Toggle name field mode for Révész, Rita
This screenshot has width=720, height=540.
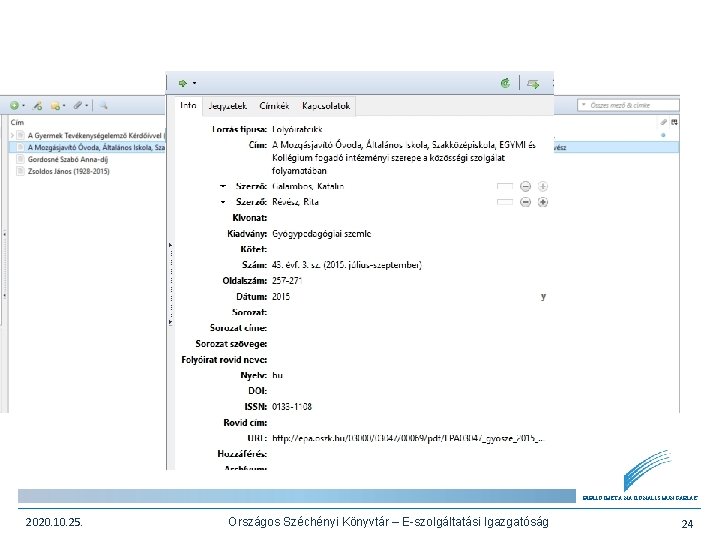tap(505, 202)
